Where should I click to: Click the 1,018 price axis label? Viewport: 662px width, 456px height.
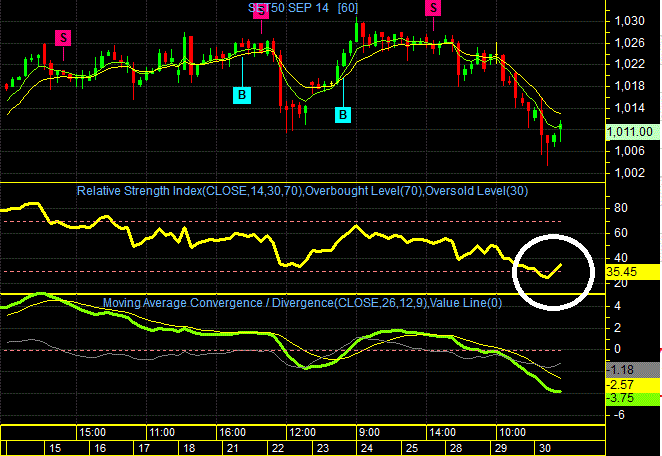[629, 86]
